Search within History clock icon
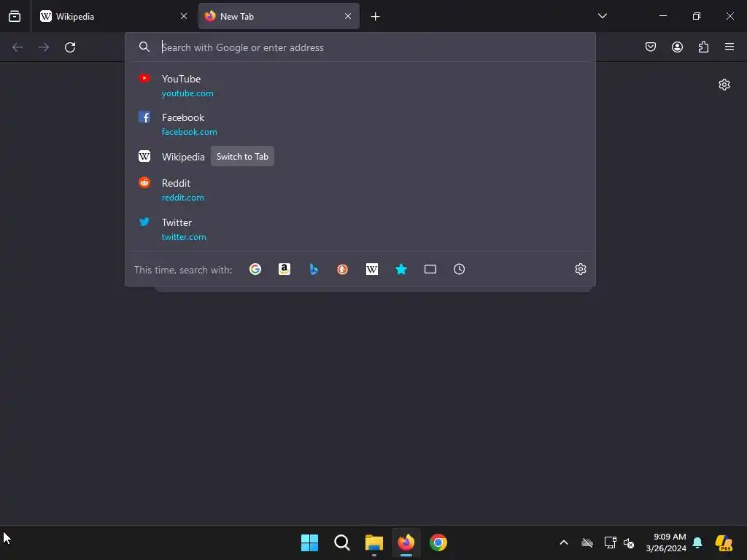 460,270
